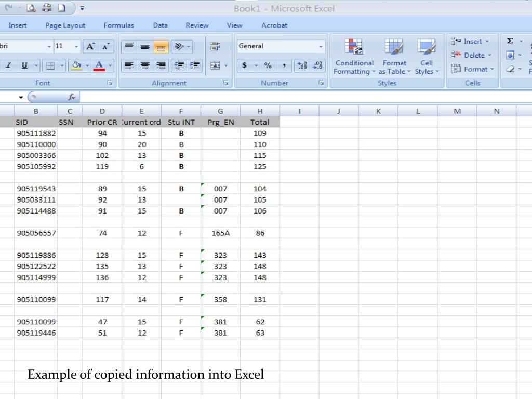The height and width of the screenshot is (399, 532).
Task: Click into the formula bar
Action: [305, 97]
